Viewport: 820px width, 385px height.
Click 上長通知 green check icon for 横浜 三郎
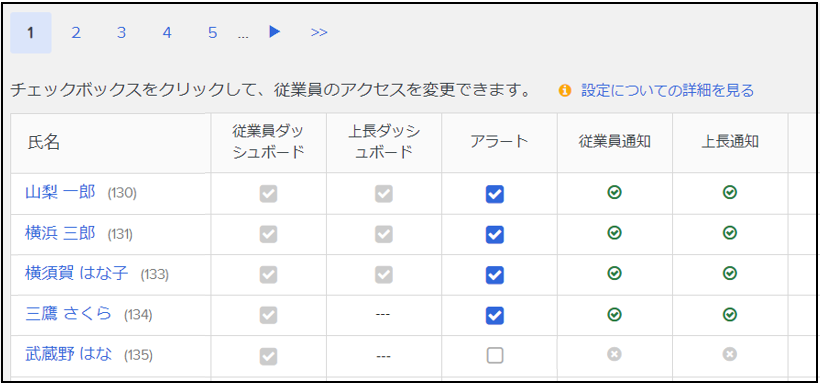point(730,233)
